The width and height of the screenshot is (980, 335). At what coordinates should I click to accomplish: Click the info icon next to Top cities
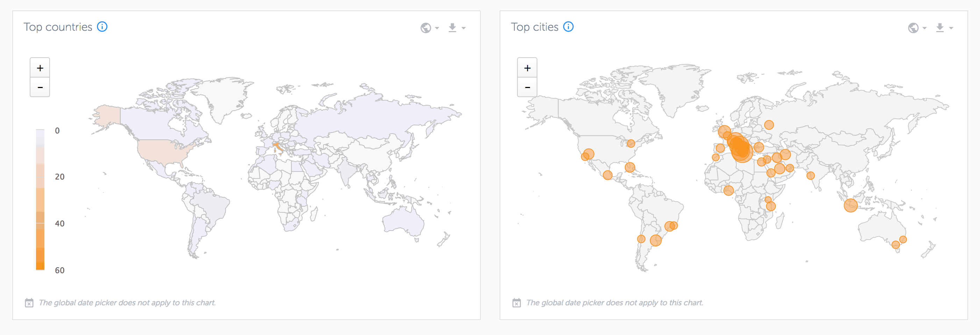point(568,27)
